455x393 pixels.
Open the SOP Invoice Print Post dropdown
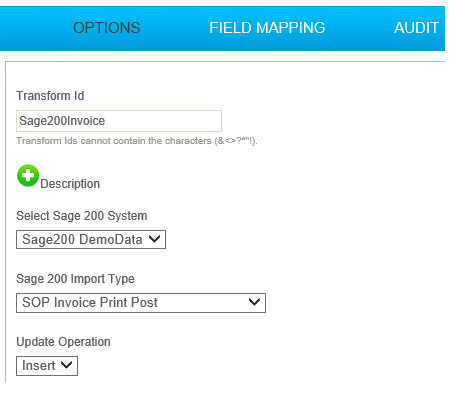tap(141, 303)
